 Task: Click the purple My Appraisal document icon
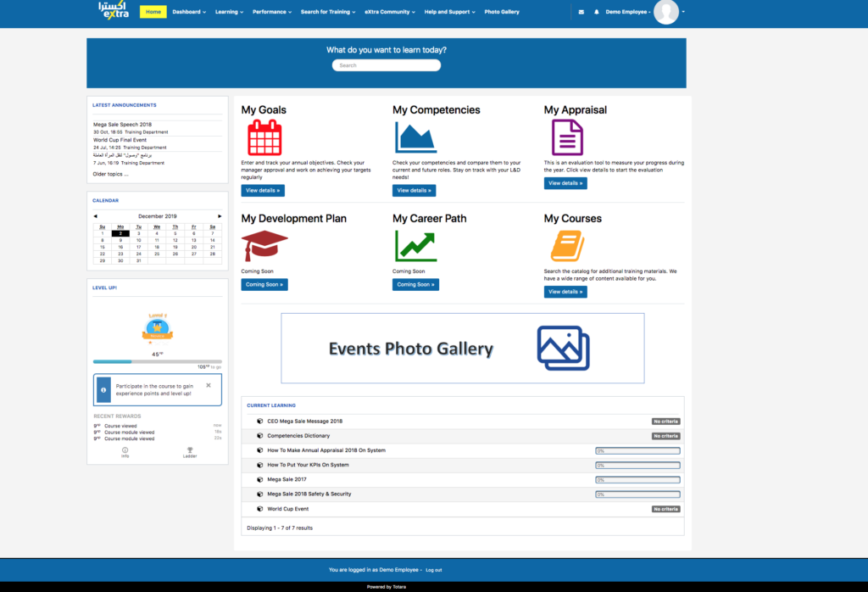(567, 137)
